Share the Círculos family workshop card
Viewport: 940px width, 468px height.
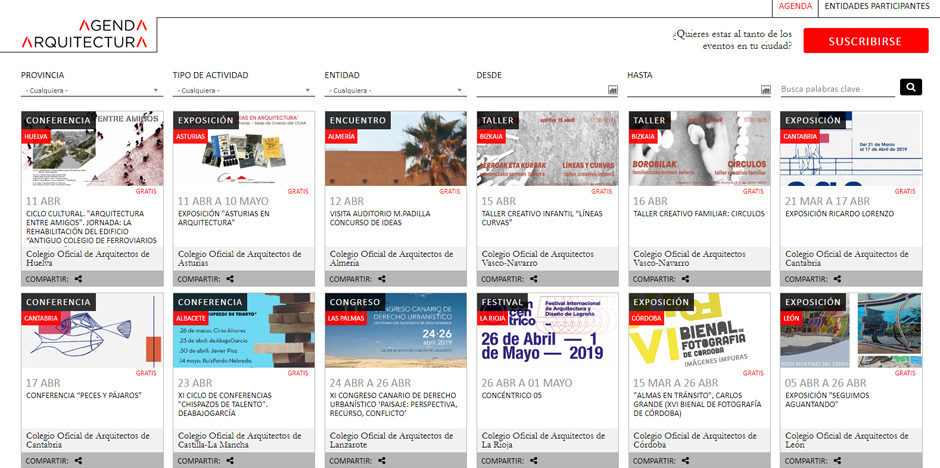pyautogui.click(x=685, y=279)
